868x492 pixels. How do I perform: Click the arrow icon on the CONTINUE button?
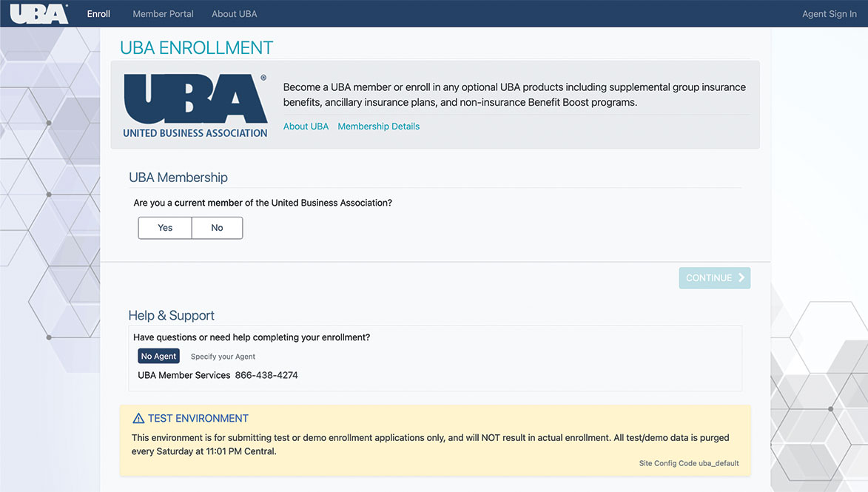741,277
